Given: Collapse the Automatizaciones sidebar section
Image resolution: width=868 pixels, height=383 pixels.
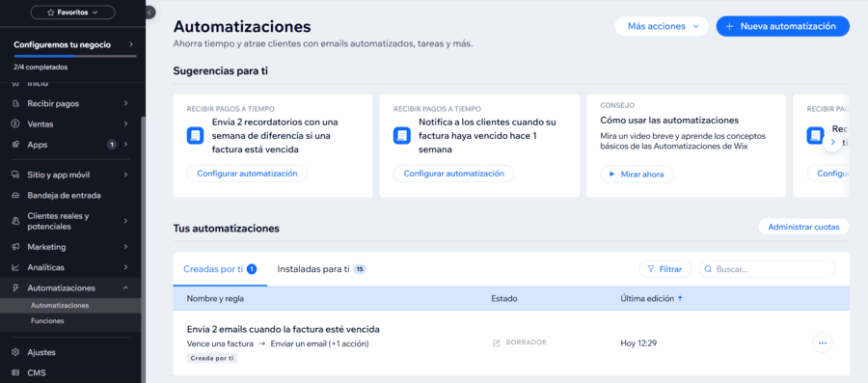Looking at the screenshot, I should click(126, 287).
